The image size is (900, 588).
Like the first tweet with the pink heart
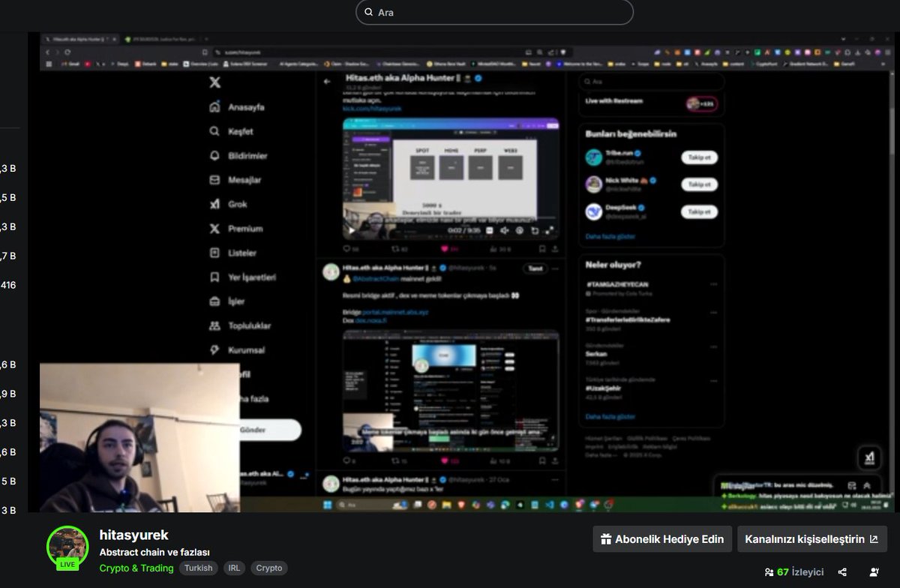pyautogui.click(x=444, y=248)
